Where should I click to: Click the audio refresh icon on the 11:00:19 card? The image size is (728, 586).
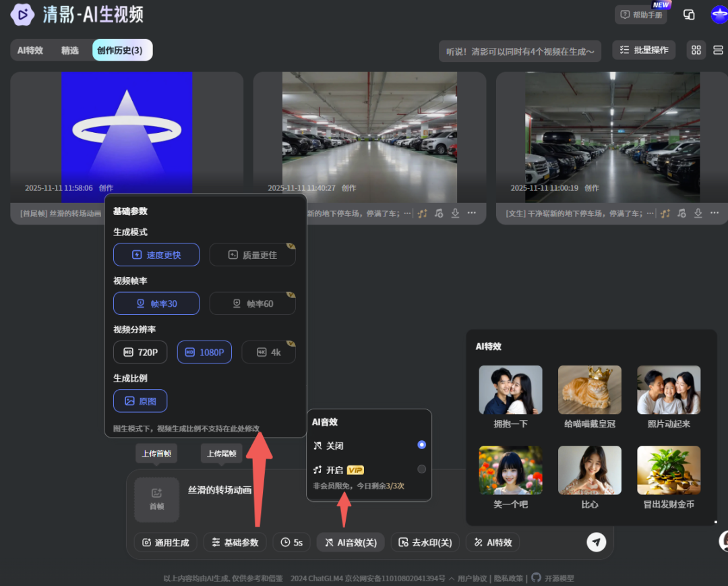pyautogui.click(x=681, y=214)
